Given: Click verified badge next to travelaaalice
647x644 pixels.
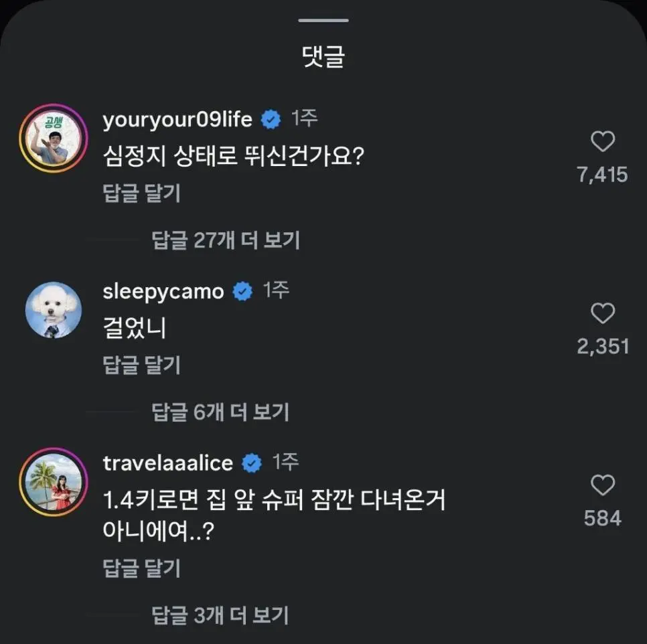Looking at the screenshot, I should click(251, 463).
